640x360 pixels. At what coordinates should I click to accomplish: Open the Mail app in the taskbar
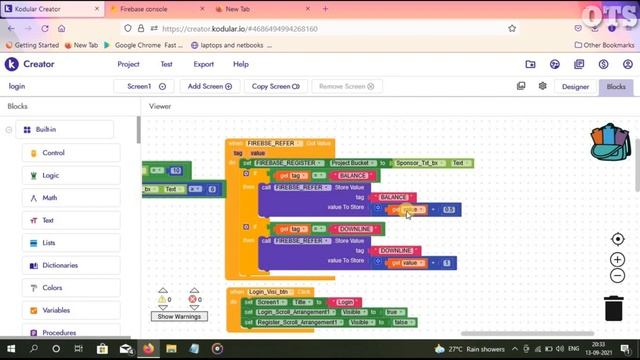click(126, 349)
